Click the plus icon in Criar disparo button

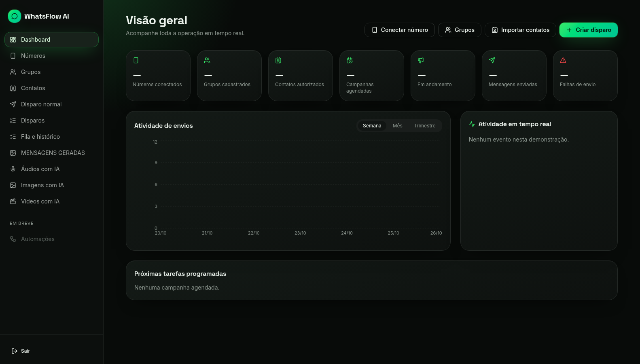pyautogui.click(x=569, y=30)
